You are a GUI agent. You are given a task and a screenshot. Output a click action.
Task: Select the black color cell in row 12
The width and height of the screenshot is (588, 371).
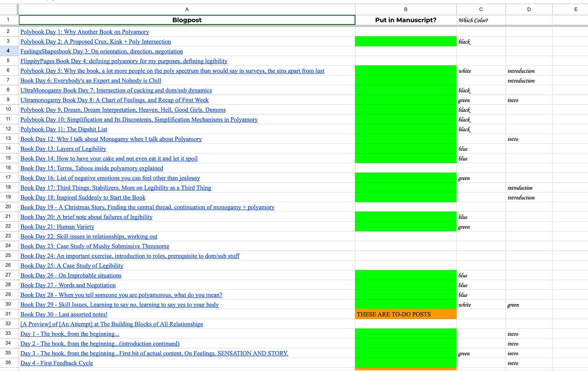[x=481, y=129]
